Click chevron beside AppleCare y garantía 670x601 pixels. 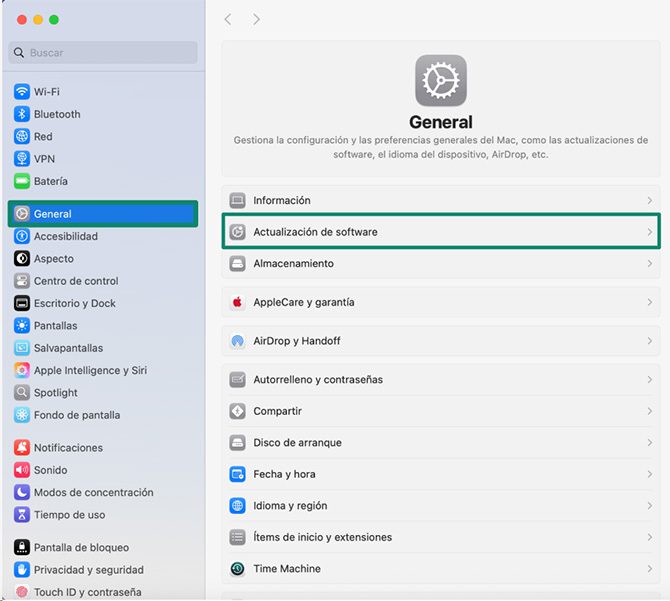649,302
